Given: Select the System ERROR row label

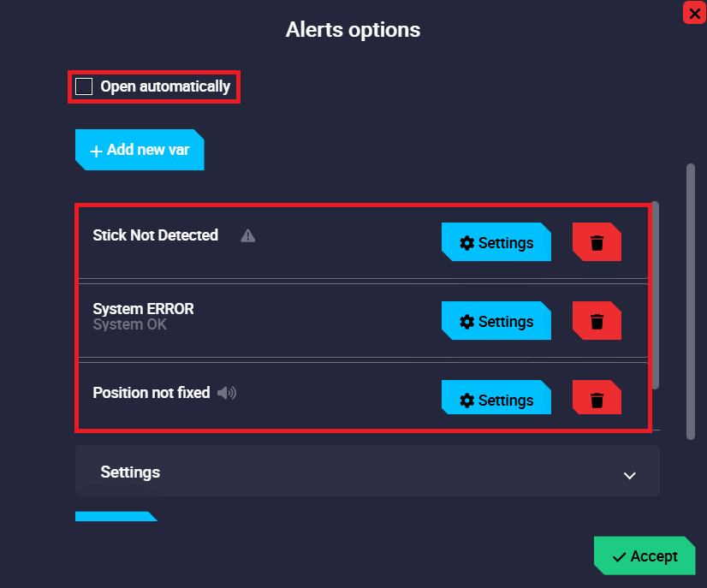Looking at the screenshot, I should tap(143, 309).
